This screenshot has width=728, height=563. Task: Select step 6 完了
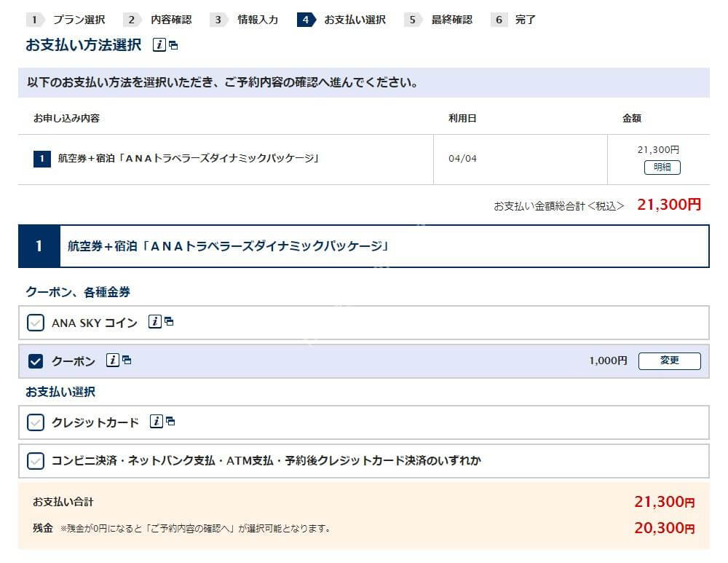tap(513, 20)
